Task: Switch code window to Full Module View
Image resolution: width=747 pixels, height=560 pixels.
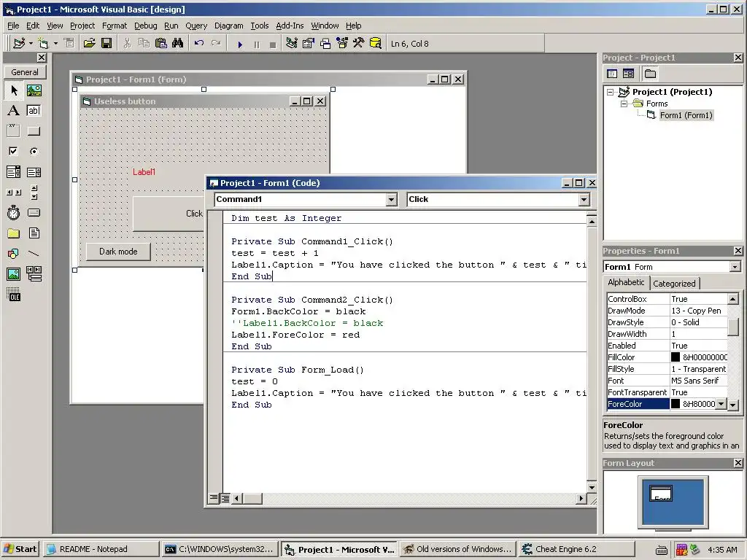Action: tap(225, 498)
